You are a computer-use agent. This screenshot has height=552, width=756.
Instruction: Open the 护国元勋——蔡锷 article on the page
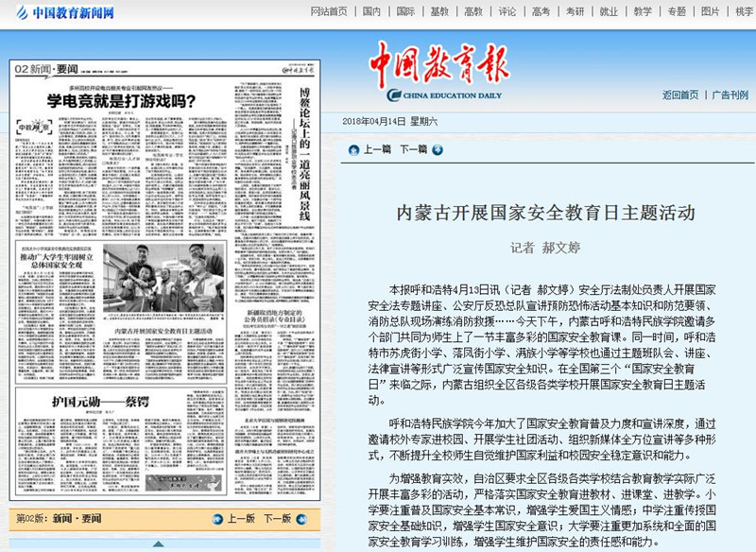(x=93, y=402)
